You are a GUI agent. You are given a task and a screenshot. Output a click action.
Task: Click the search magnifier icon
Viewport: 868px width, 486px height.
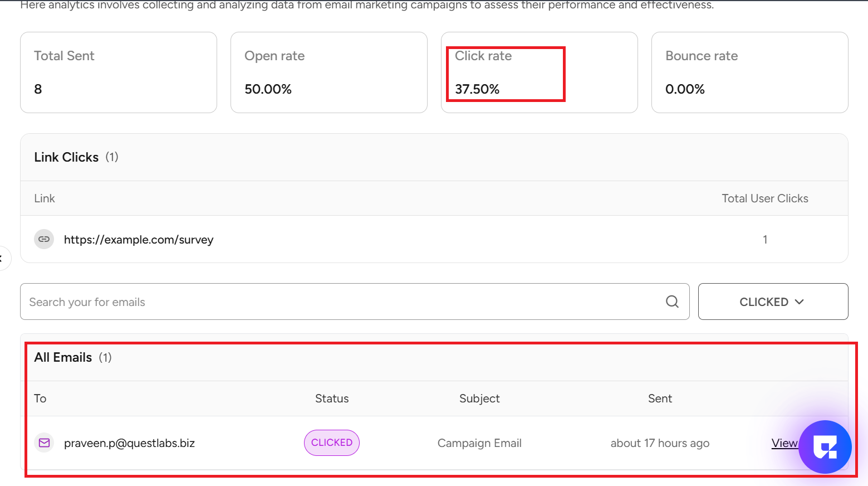672,302
